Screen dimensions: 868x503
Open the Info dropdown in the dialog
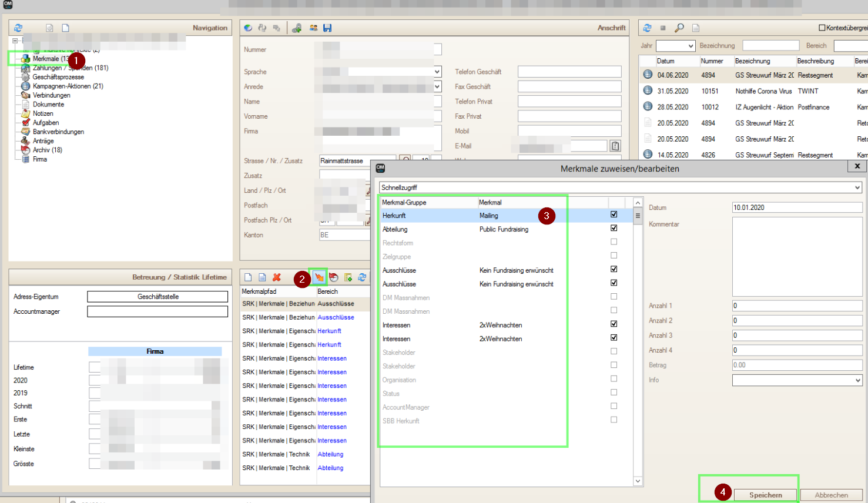tap(857, 380)
